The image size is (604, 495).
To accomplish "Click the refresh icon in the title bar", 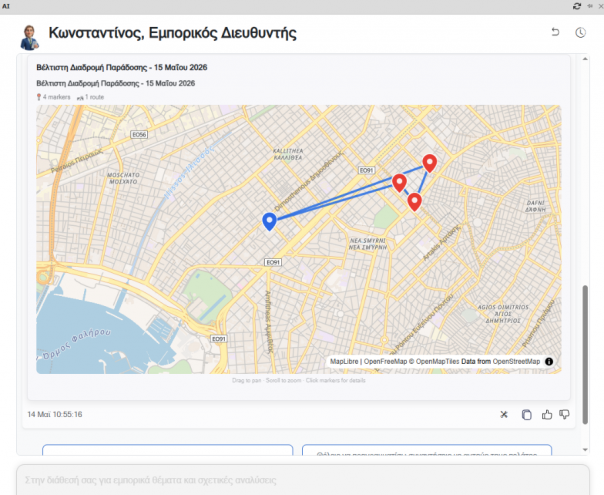I will tap(577, 6).
